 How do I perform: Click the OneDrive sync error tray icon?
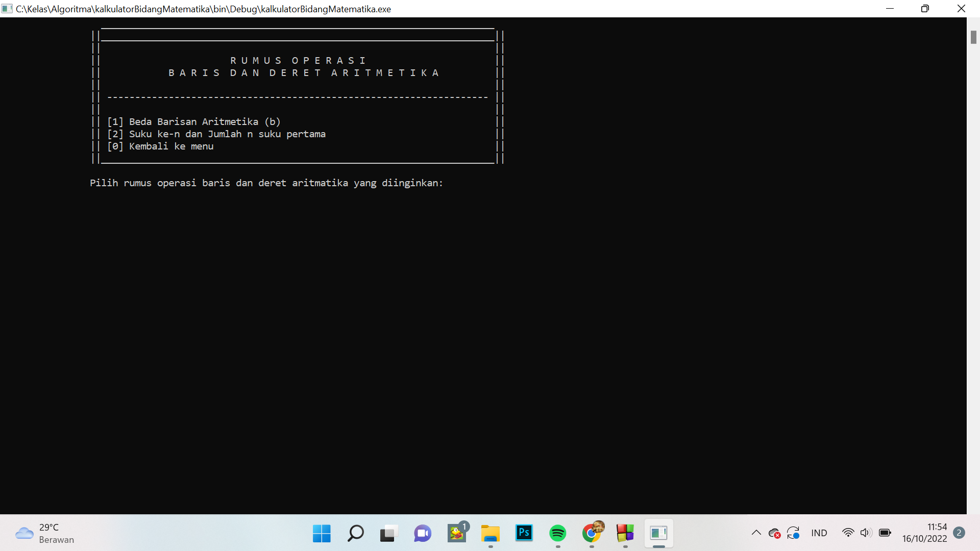click(775, 533)
